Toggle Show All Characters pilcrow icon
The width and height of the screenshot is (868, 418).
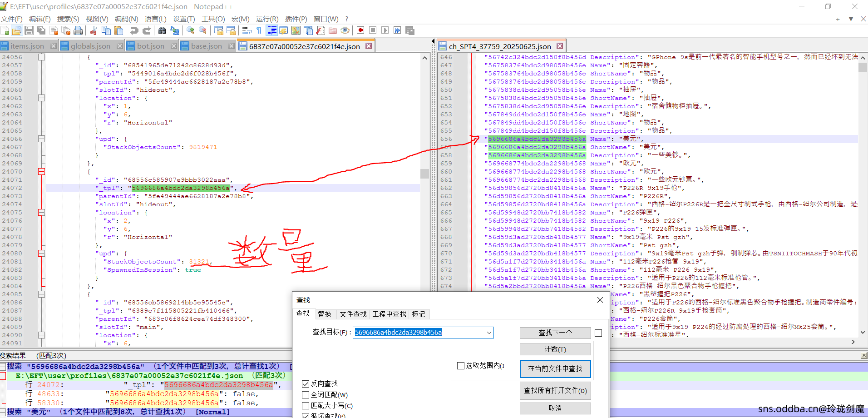click(259, 30)
